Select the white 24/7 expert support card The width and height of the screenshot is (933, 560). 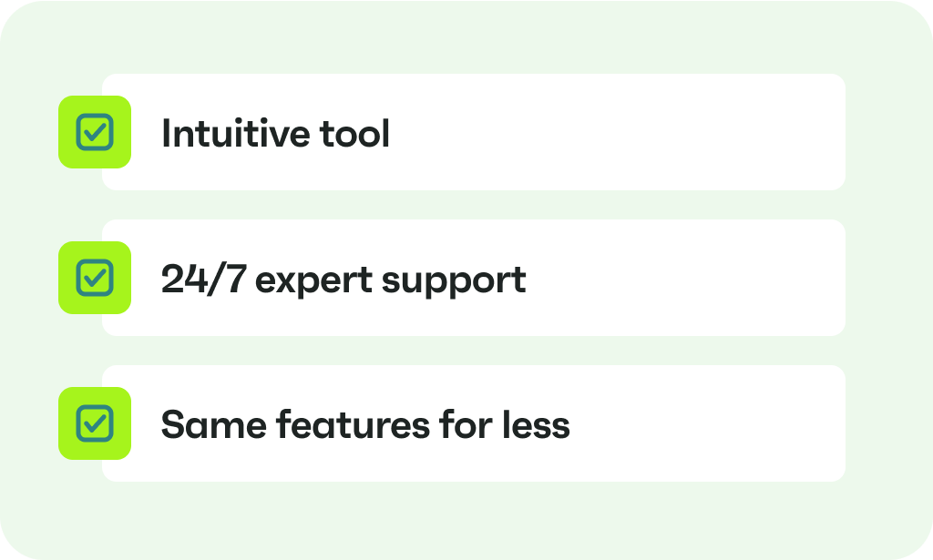coord(474,278)
